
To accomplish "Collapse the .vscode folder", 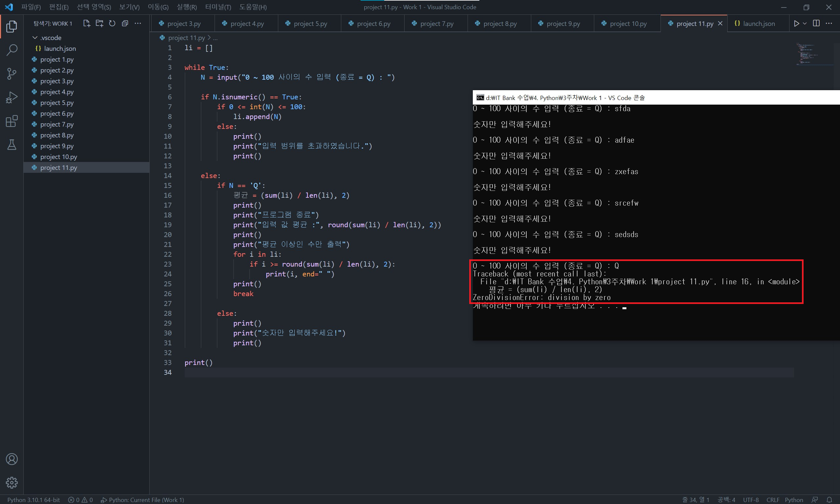I will [x=35, y=38].
